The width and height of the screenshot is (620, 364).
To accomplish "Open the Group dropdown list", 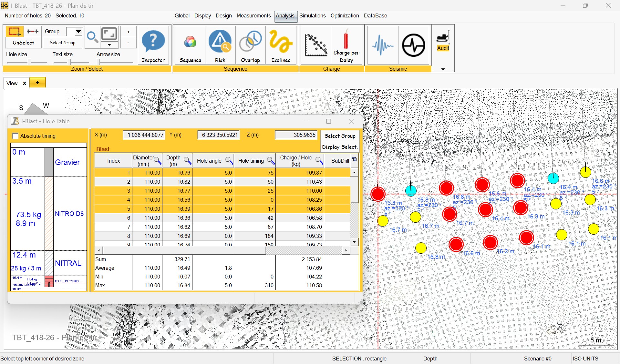I will 78,31.
